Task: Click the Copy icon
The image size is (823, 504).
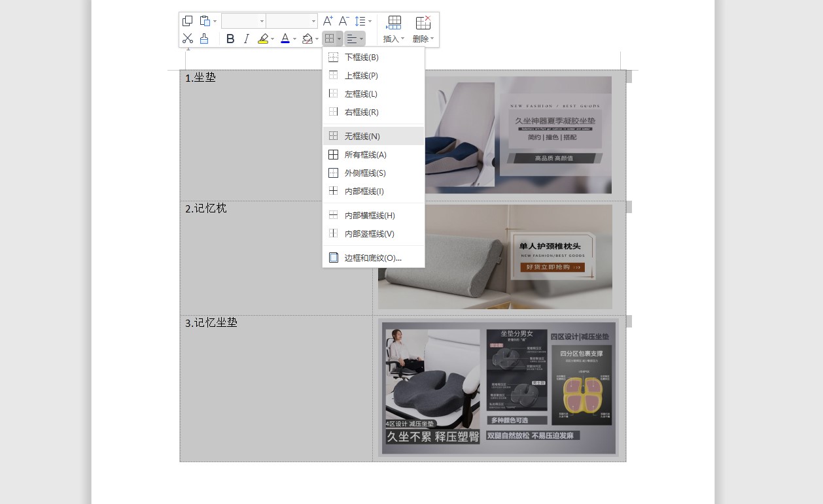Action: tap(188, 20)
